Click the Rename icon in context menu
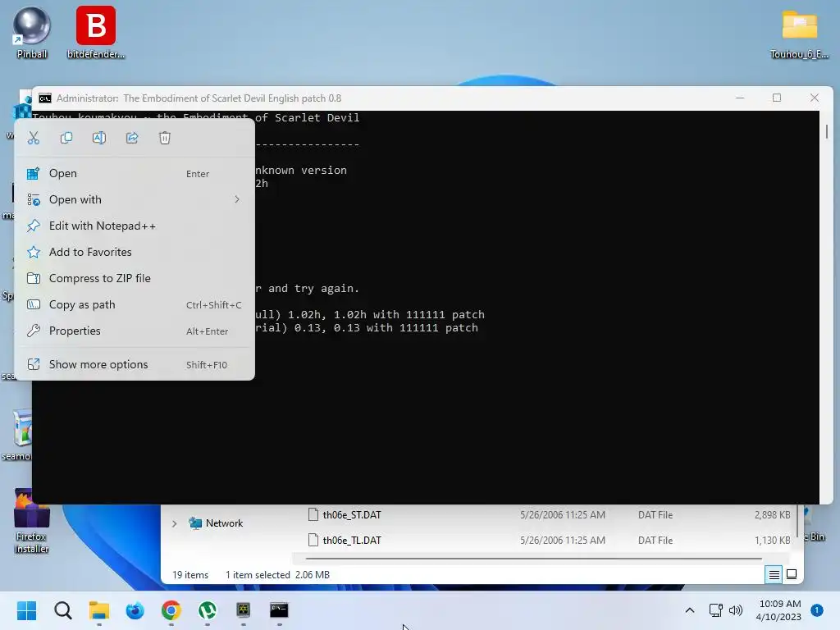This screenshot has height=630, width=840. point(99,138)
